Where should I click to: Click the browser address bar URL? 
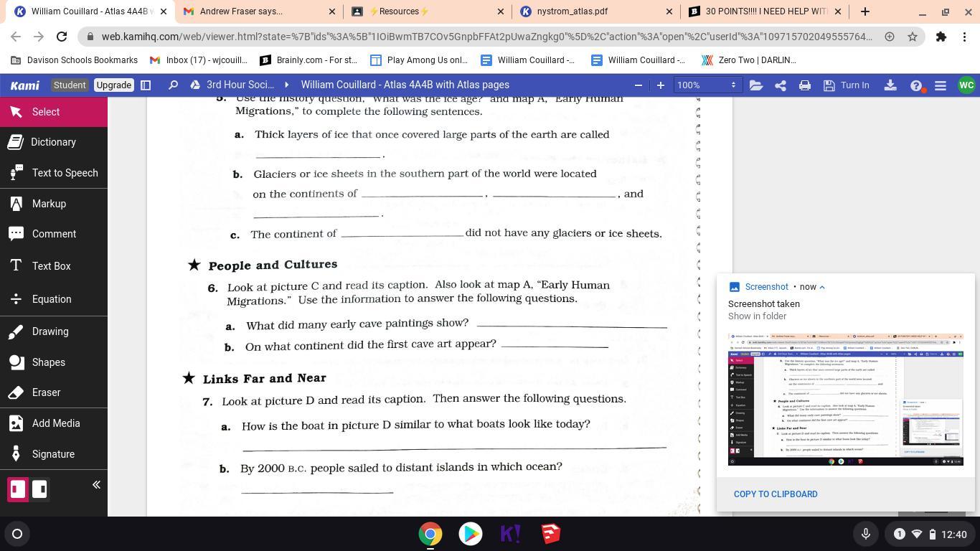(486, 37)
